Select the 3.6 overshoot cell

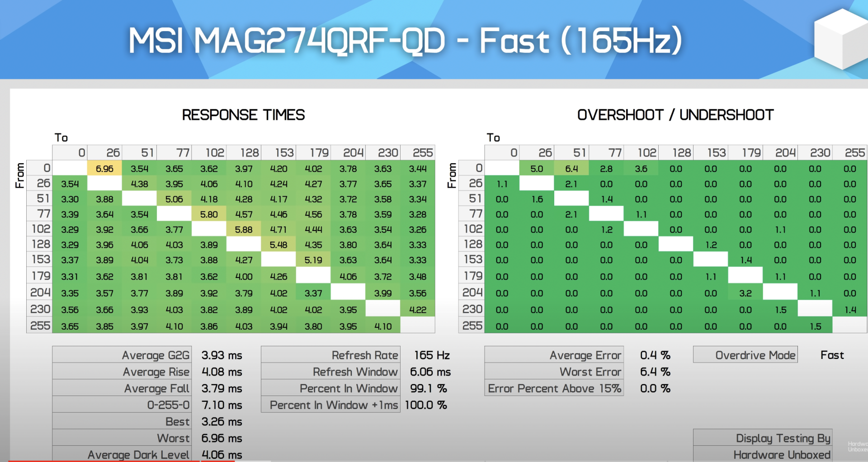(x=641, y=169)
